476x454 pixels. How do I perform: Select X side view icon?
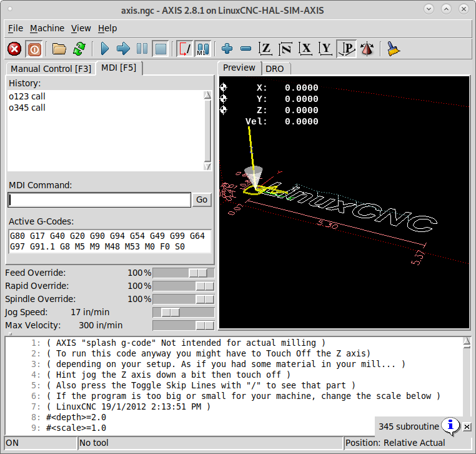tap(305, 49)
